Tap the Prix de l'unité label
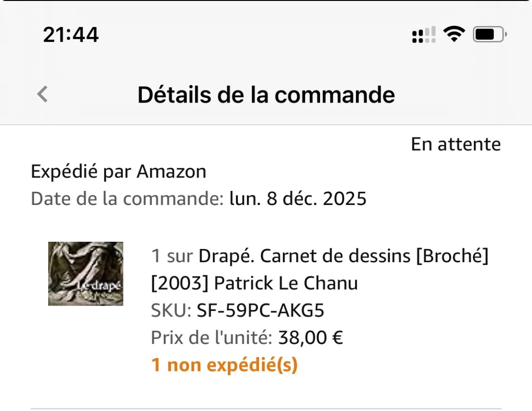This screenshot has width=532, height=411. pyautogui.click(x=211, y=338)
